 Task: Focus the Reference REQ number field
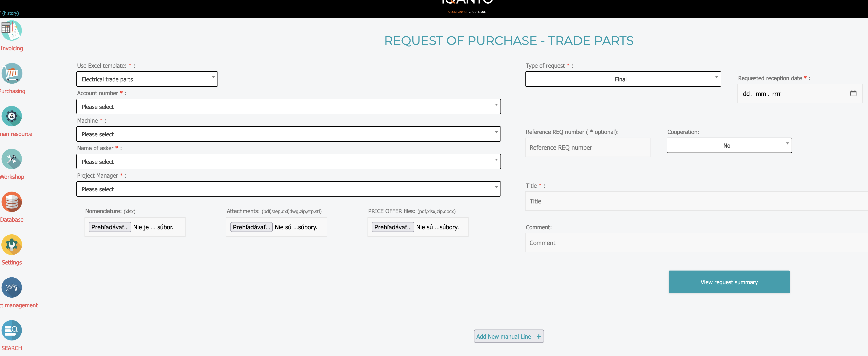(x=587, y=147)
